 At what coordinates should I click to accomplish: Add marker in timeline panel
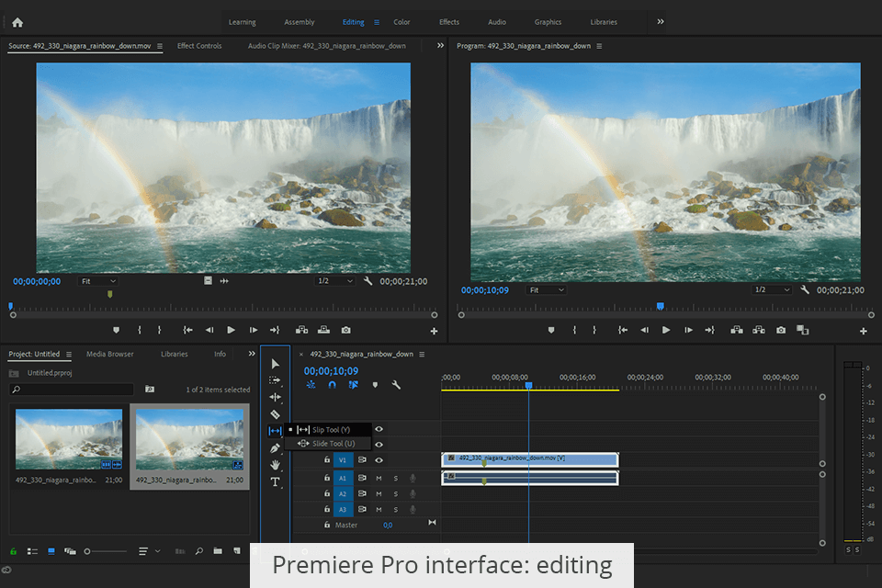[x=375, y=386]
